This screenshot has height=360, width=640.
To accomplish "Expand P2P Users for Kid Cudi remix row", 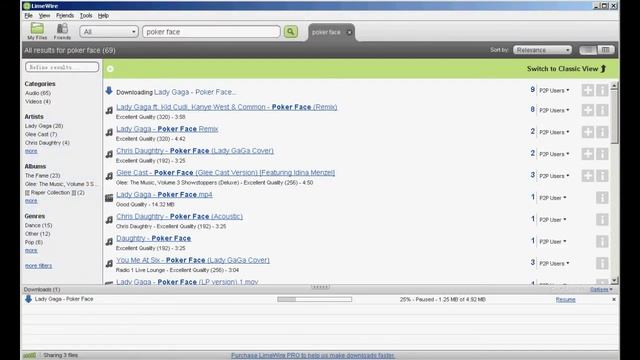I will tap(554, 110).
